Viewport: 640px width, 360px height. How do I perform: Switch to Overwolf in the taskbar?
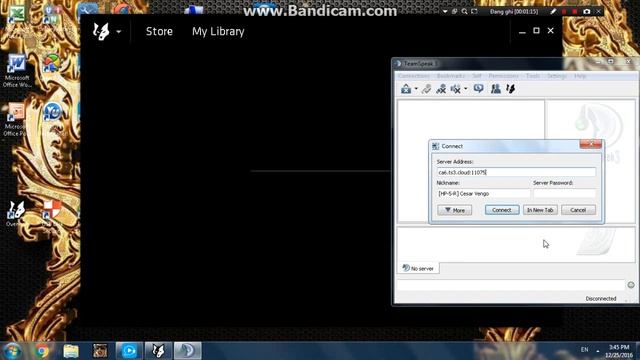[x=158, y=351]
